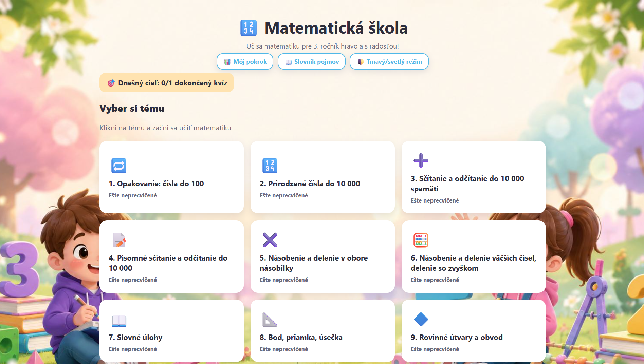Select topic 8. Bod, priamka, úsečka
Screen dimensions: 644x364
pyautogui.click(x=323, y=331)
